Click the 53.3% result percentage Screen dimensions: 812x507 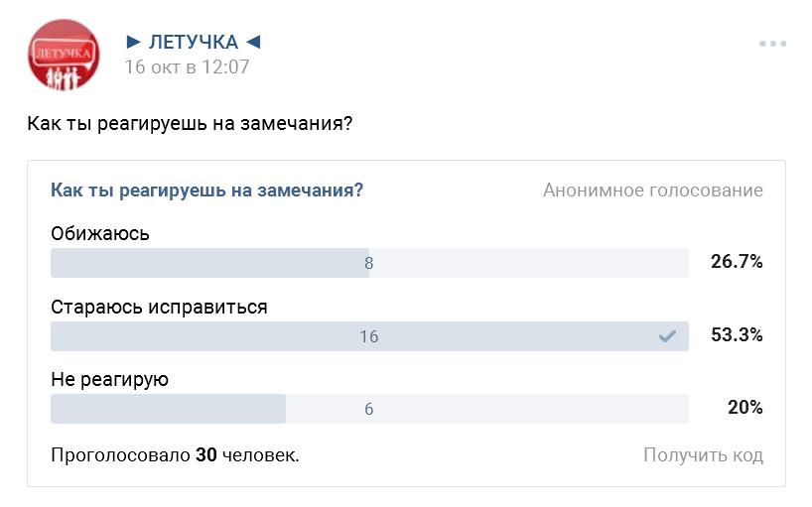[737, 335]
